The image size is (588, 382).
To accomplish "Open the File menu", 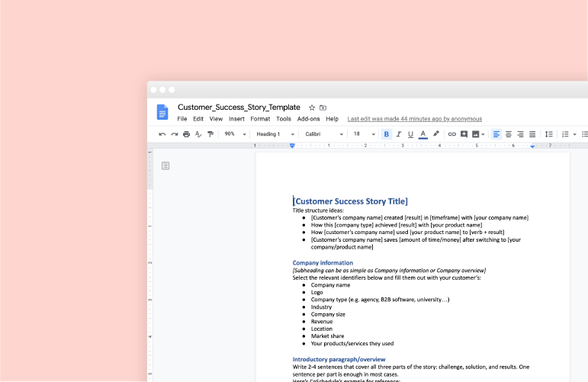I will tap(182, 119).
